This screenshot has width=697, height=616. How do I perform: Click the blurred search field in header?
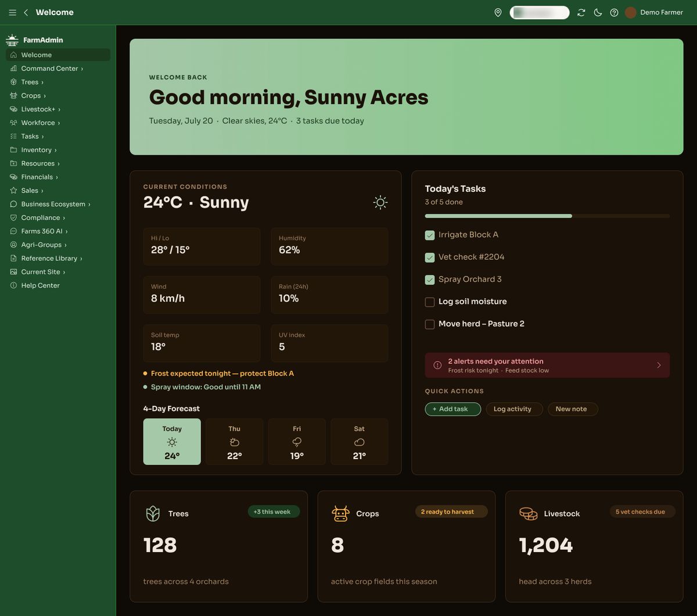pos(540,12)
